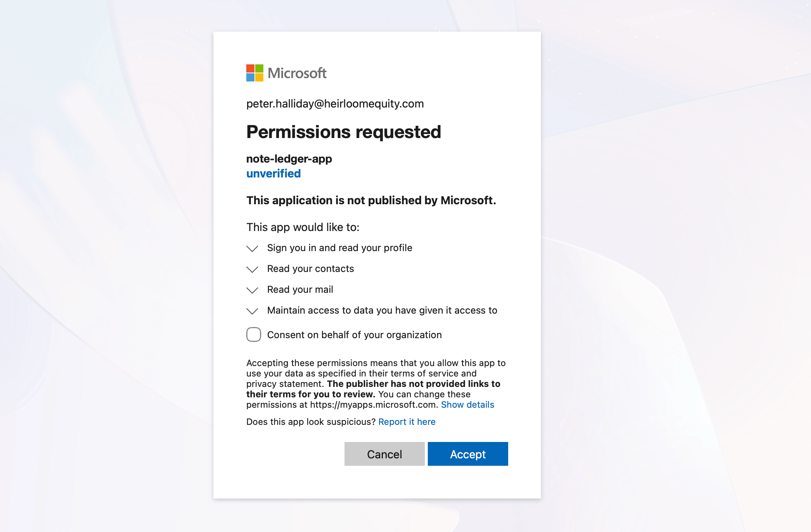Accept the requested permissions

[468, 454]
